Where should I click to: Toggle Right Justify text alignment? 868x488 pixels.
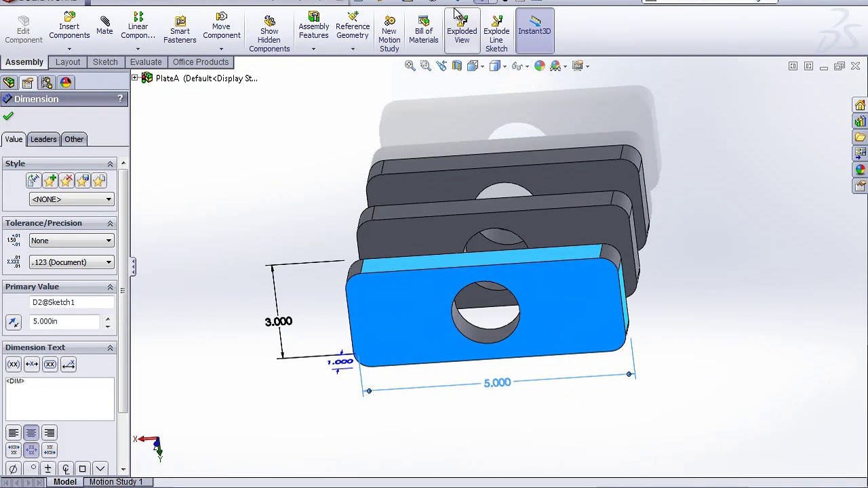pyautogui.click(x=50, y=433)
